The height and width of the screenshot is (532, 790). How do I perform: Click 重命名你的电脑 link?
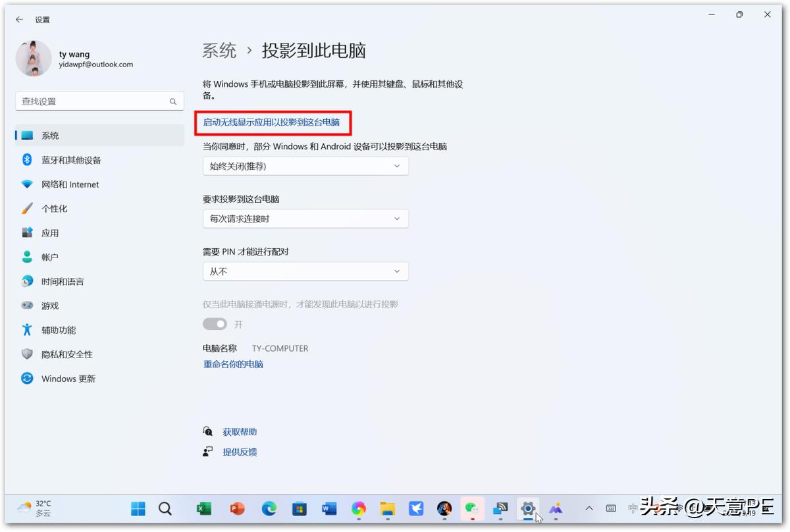pyautogui.click(x=232, y=363)
